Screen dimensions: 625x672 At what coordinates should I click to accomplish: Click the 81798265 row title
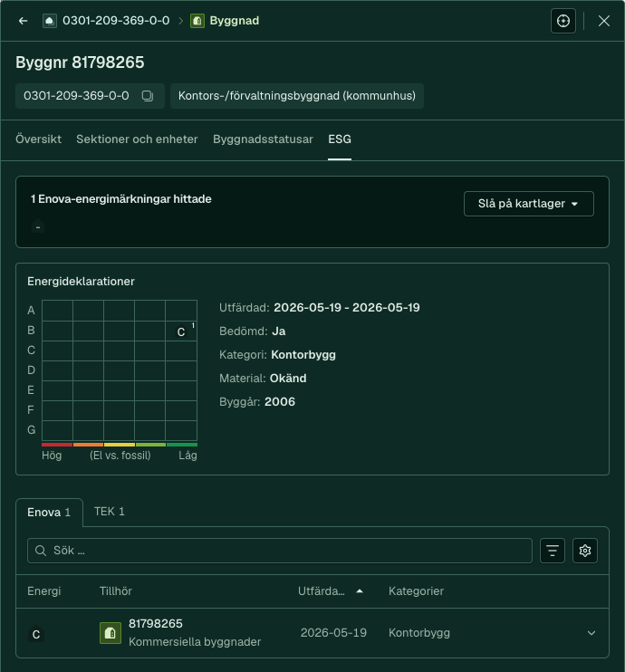pos(156,624)
